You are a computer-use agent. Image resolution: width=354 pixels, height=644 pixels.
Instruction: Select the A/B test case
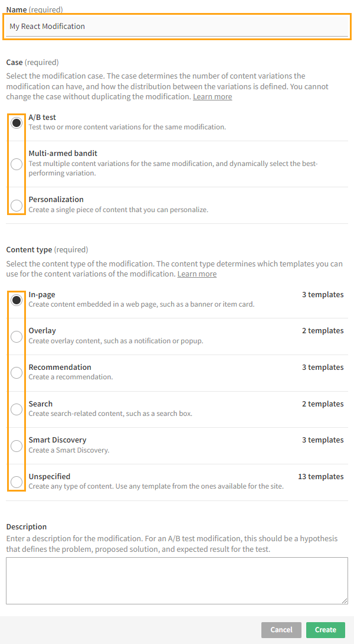pos(16,123)
